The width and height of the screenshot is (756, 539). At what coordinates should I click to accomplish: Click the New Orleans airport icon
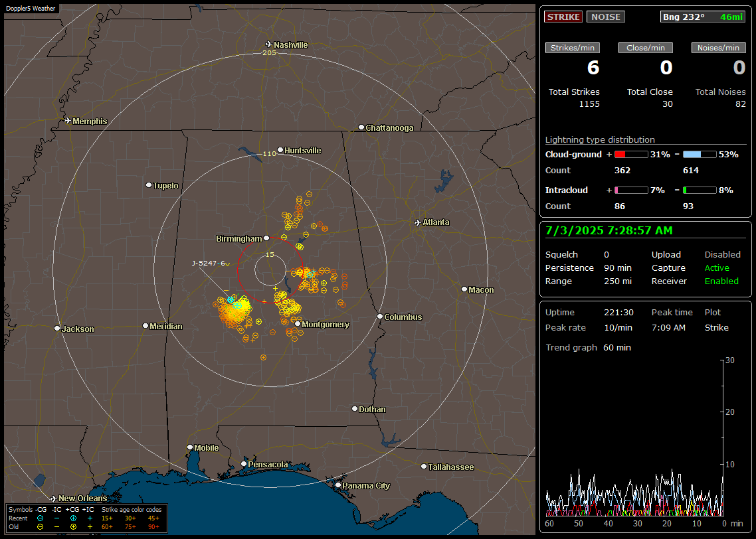click(x=53, y=499)
